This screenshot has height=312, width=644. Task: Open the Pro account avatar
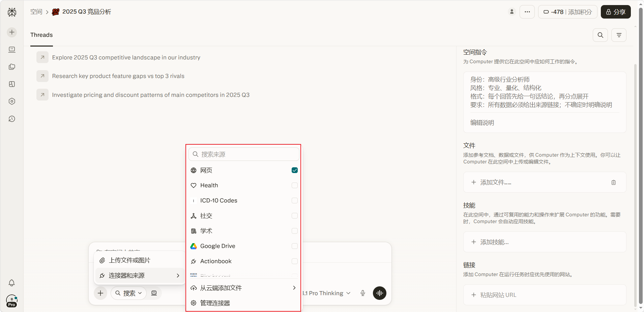click(12, 301)
